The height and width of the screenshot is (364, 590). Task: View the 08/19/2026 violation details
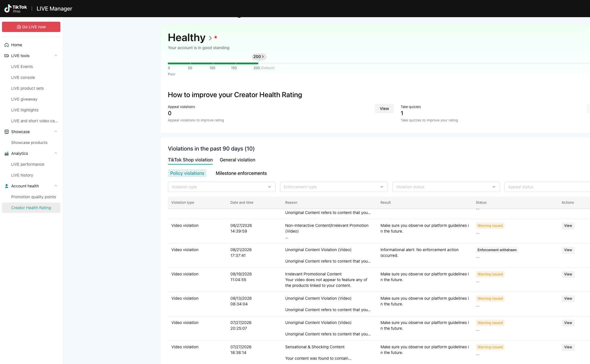click(568, 274)
